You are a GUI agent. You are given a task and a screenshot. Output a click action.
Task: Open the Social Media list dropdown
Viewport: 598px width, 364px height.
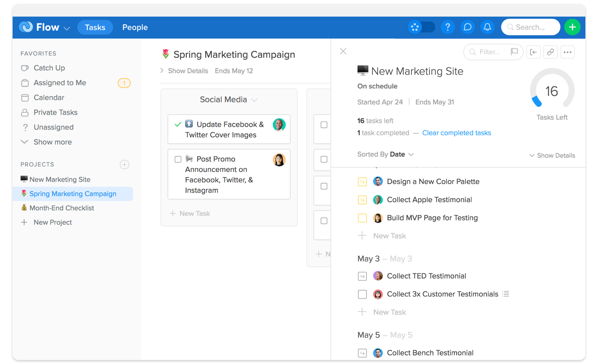click(x=254, y=100)
